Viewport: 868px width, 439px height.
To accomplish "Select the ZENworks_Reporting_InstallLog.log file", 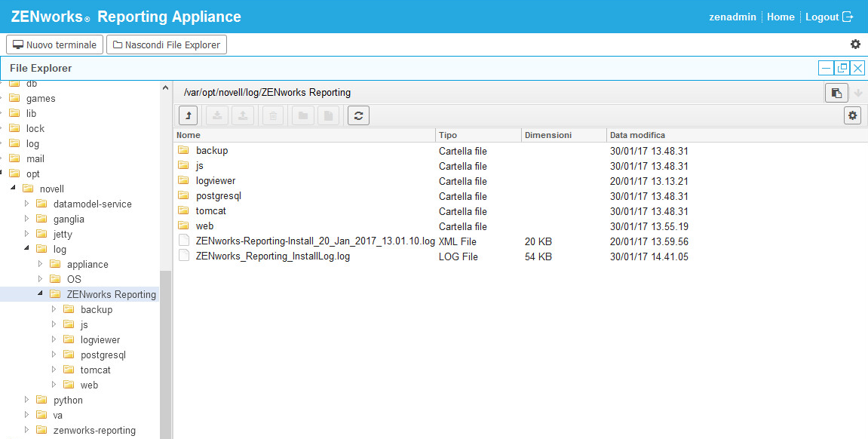I will [x=272, y=256].
